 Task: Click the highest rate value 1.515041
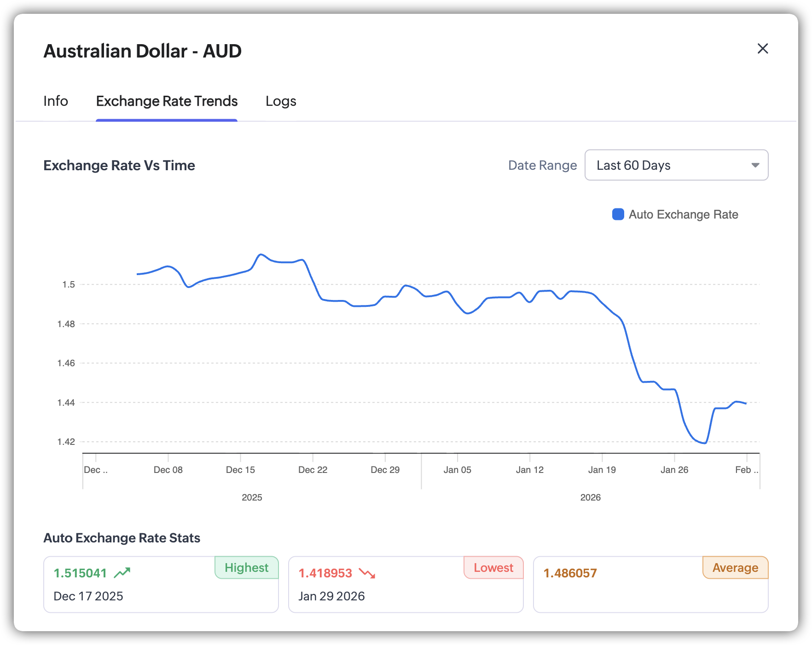(x=80, y=573)
